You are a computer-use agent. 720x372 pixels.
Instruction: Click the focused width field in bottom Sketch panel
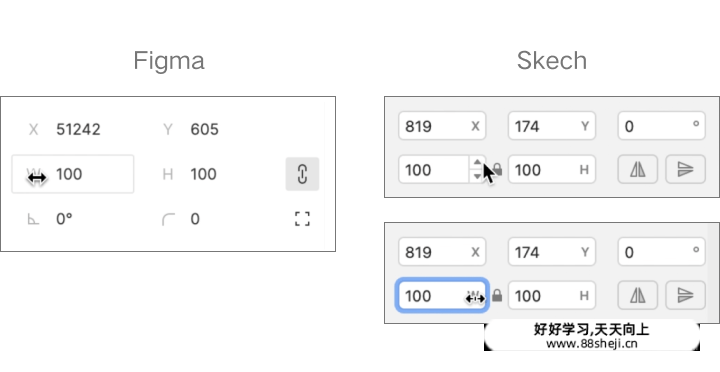point(442,295)
